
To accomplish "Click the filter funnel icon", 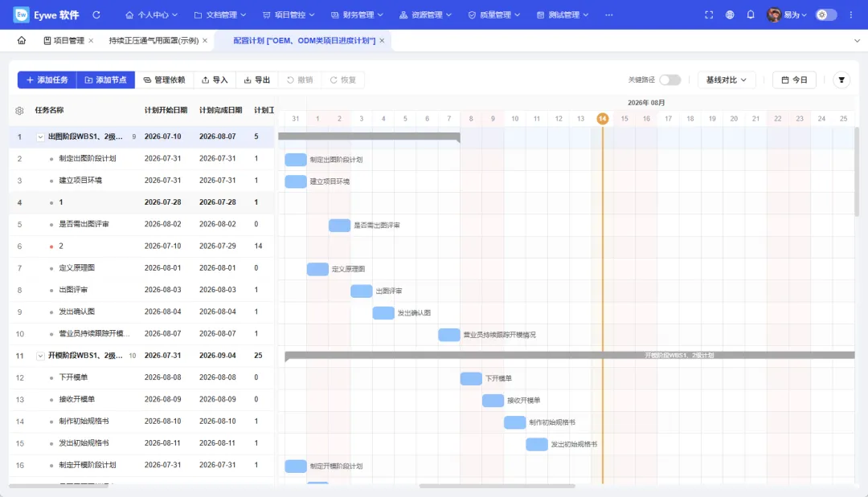I will 841,80.
